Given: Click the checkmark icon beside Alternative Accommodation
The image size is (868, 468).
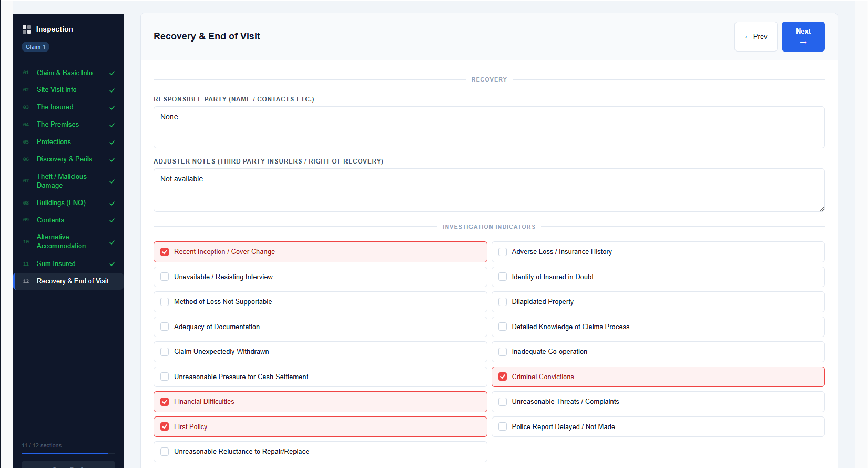Looking at the screenshot, I should click(112, 242).
